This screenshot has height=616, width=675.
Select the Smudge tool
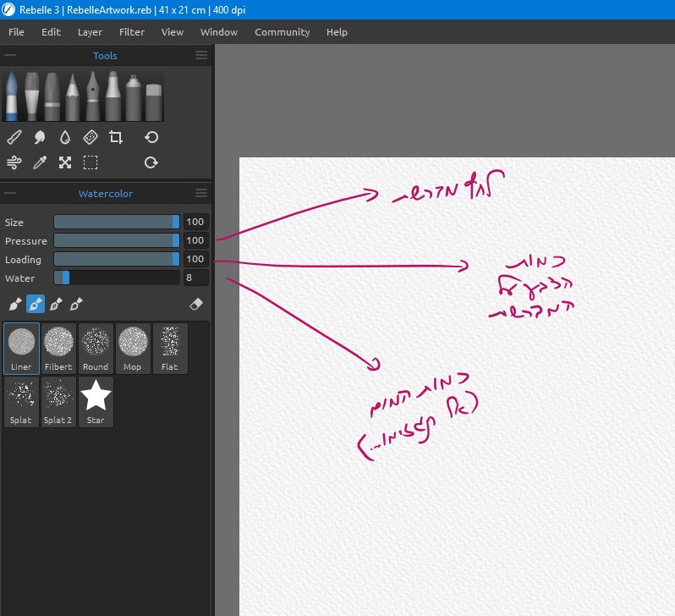pos(40,137)
